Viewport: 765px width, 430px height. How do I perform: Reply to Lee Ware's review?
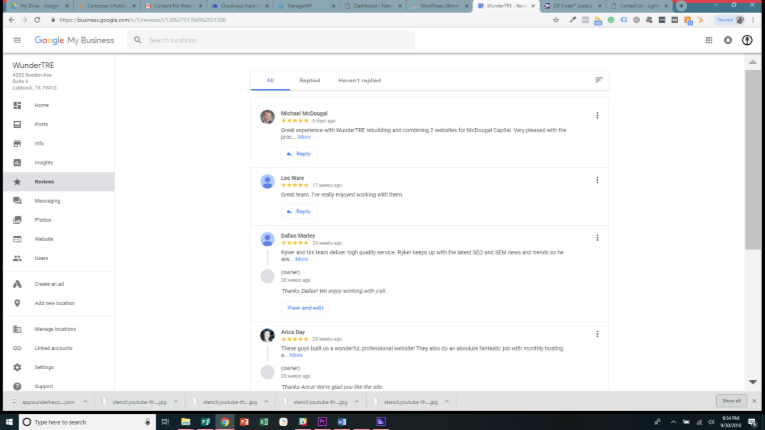point(299,211)
